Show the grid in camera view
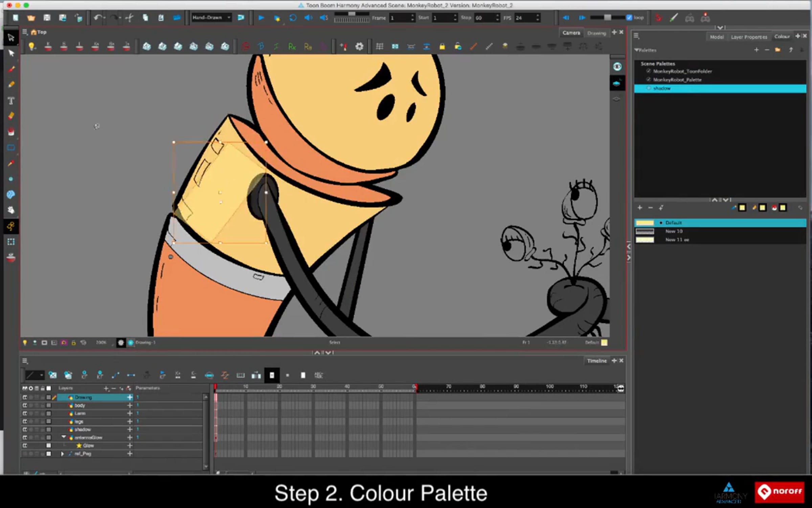Screen dimensions: 812x508 [380, 46]
